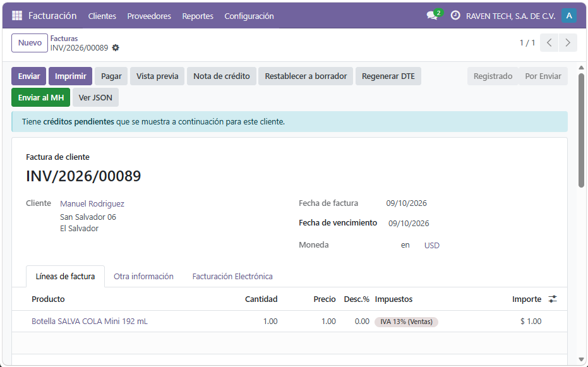588x367 pixels.
Task: Click the Pagar button
Action: tap(111, 76)
